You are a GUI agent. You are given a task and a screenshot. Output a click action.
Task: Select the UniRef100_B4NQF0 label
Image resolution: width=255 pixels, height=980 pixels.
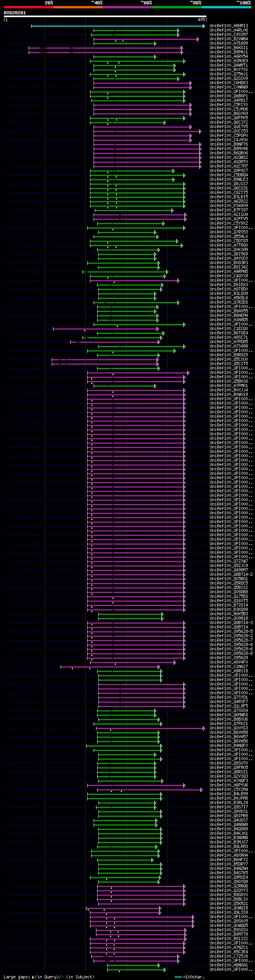[229, 746]
